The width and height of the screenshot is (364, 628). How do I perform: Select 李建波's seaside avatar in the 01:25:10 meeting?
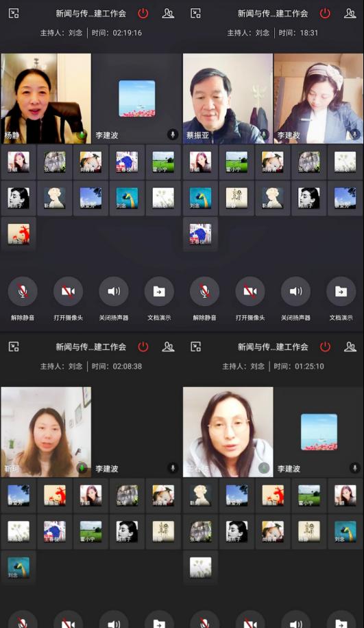click(x=319, y=432)
